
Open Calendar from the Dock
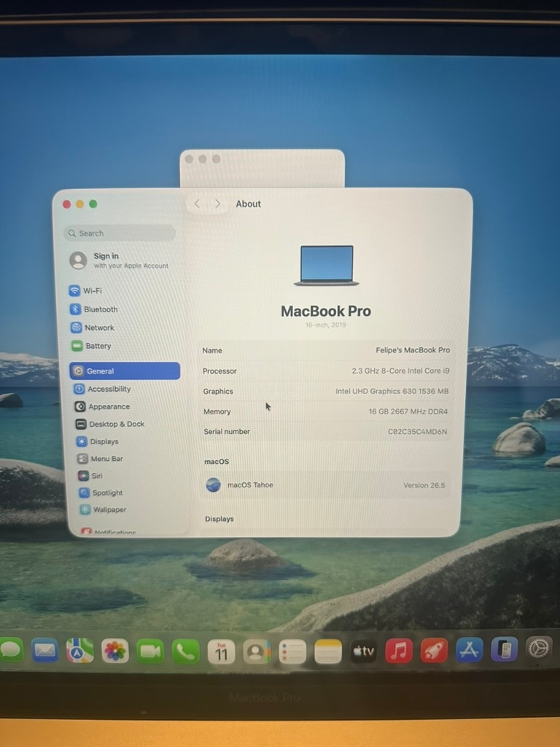(222, 651)
